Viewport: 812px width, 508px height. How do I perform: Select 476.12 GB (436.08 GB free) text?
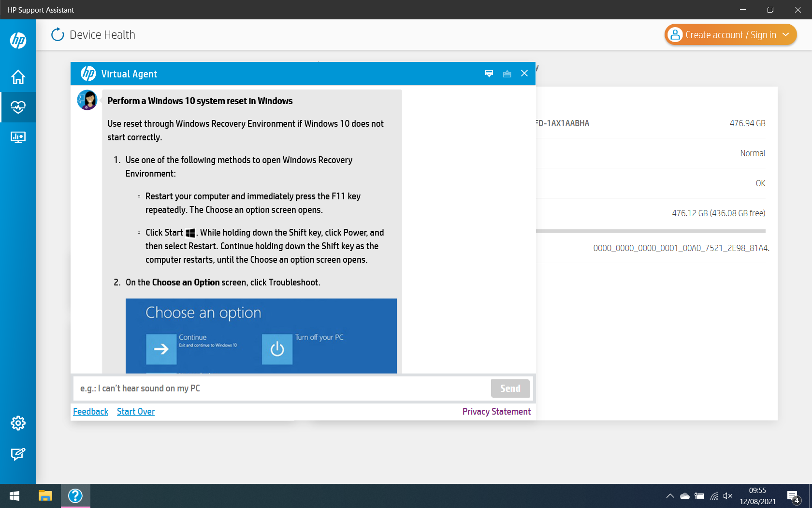pos(718,213)
